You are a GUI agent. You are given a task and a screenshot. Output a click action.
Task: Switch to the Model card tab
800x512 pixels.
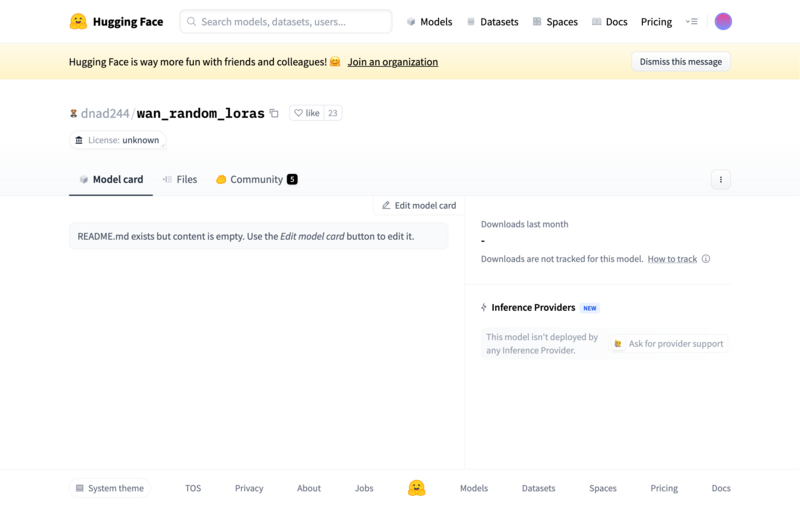pos(111,180)
